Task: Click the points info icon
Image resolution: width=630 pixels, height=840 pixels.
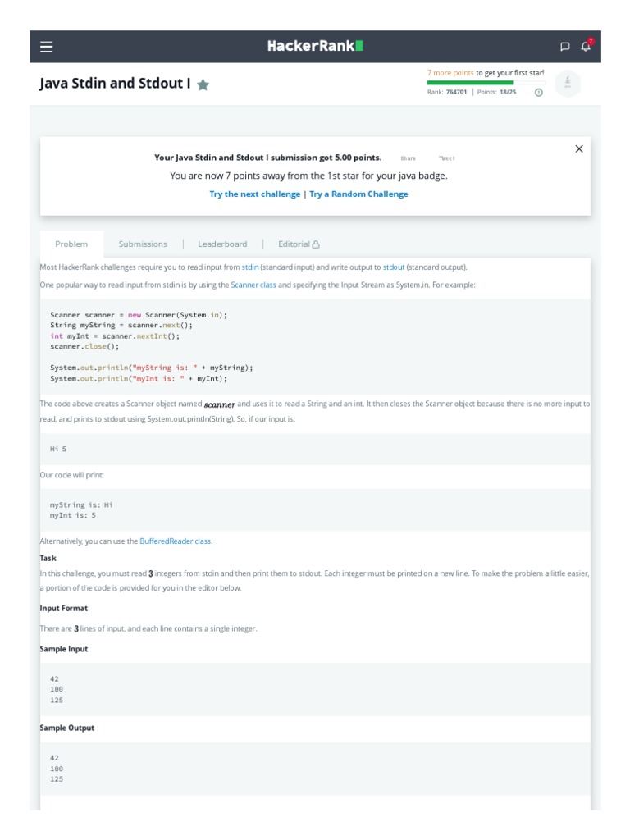Action: [539, 93]
